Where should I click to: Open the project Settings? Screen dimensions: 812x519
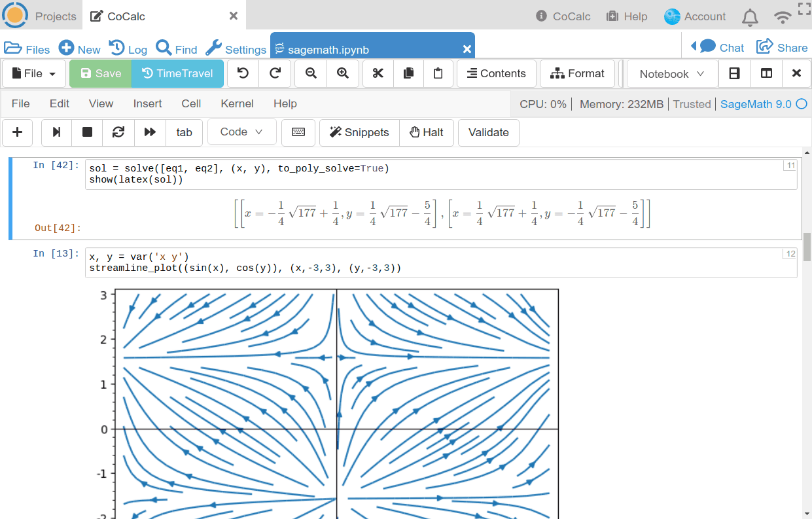coord(236,48)
